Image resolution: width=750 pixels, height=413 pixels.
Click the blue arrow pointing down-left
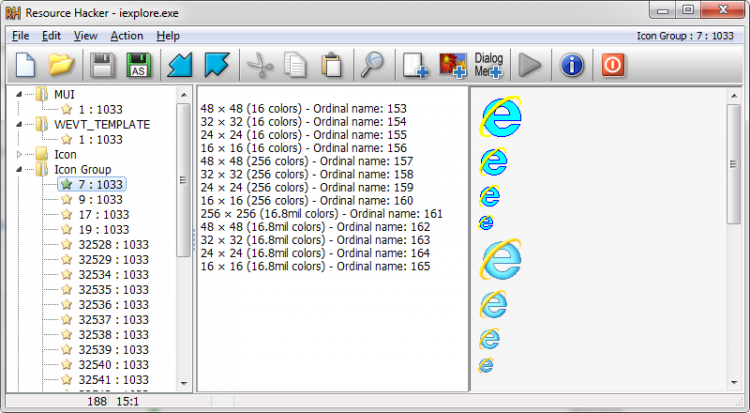(180, 65)
